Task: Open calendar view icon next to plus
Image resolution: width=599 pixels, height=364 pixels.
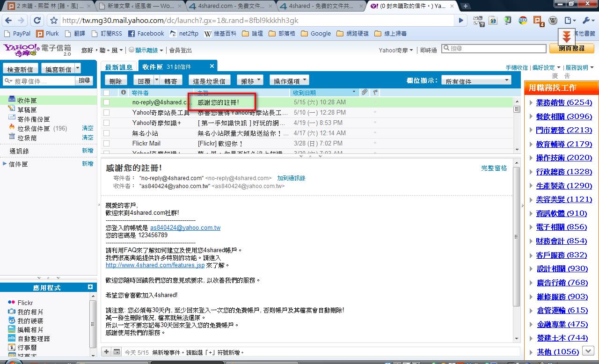Action: pos(117,352)
